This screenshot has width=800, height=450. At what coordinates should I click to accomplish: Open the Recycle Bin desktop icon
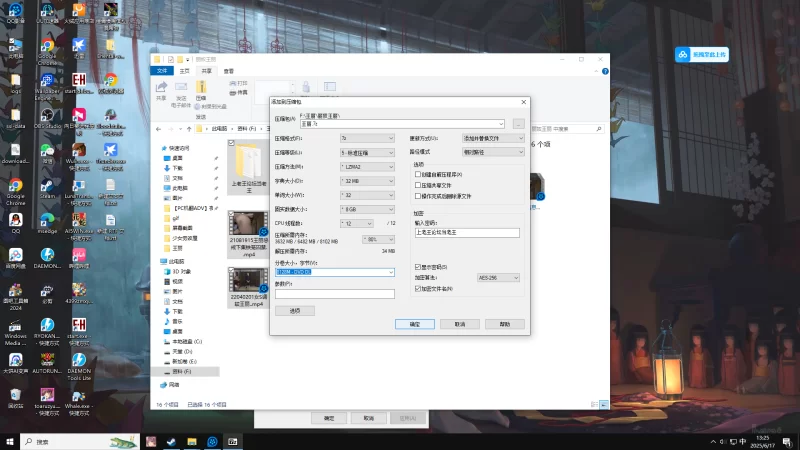(x=15, y=398)
